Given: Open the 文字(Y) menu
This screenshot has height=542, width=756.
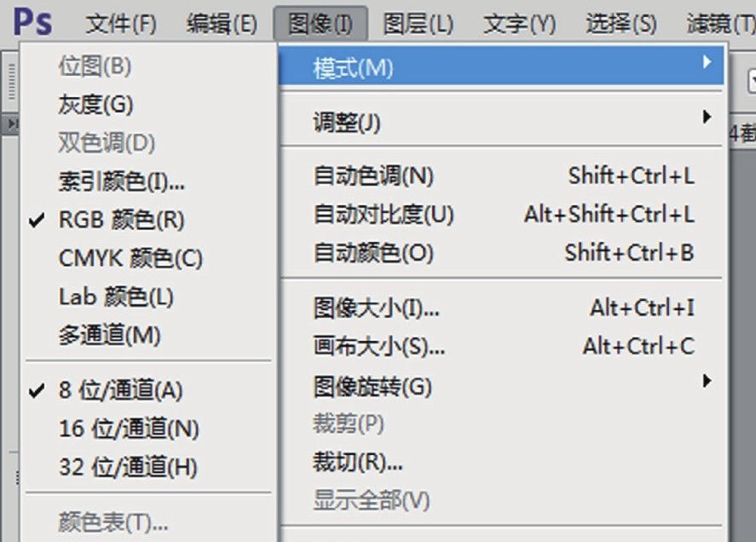Looking at the screenshot, I should (519, 24).
